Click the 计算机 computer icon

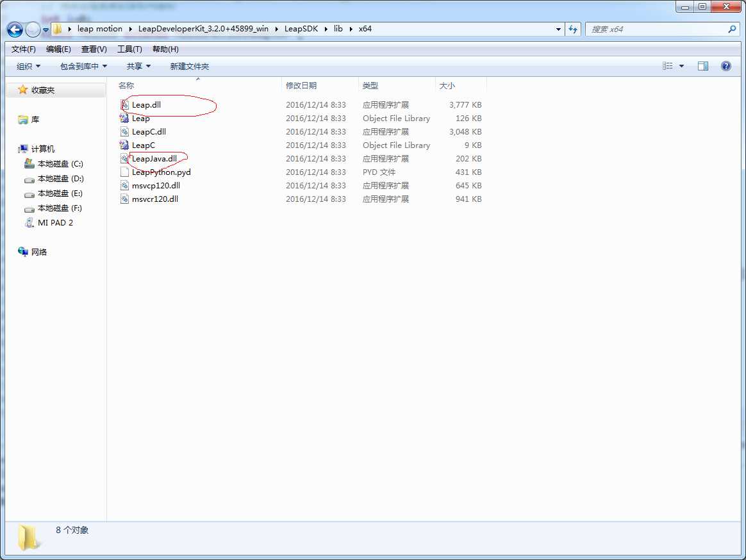click(23, 149)
